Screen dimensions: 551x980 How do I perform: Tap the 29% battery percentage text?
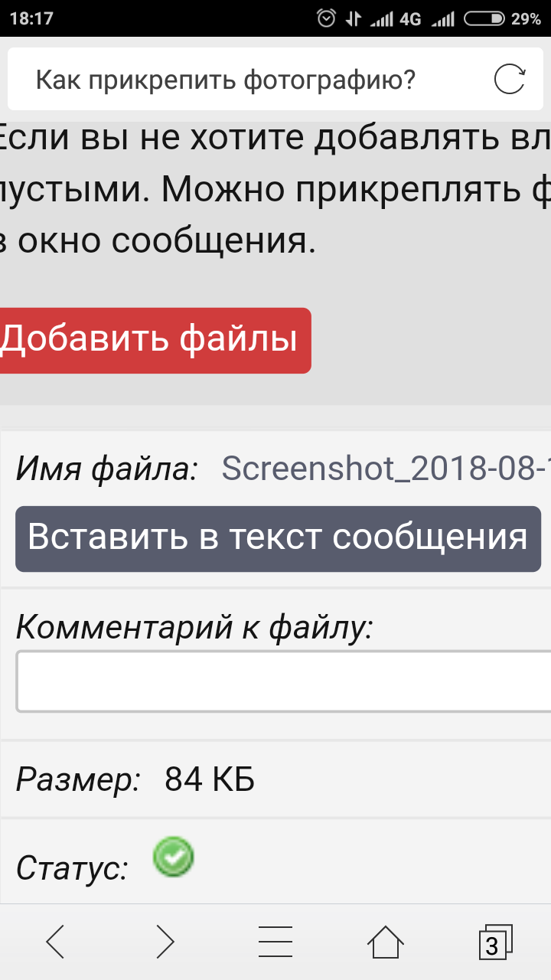527,18
